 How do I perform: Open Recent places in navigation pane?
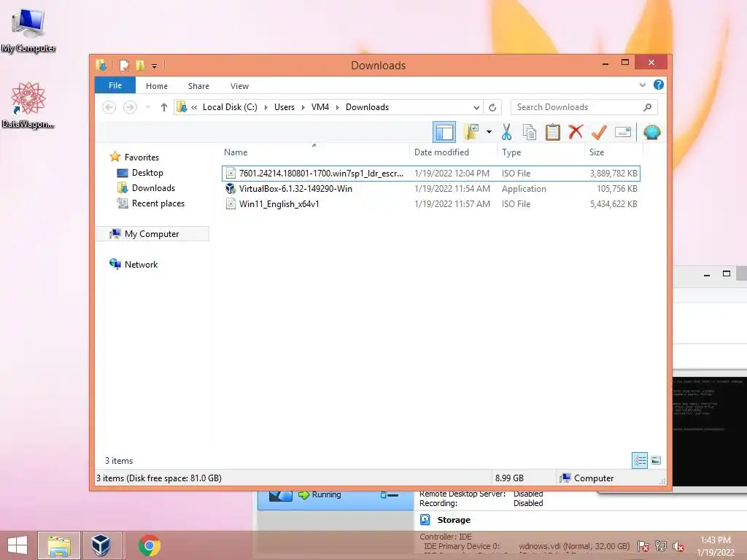click(158, 203)
